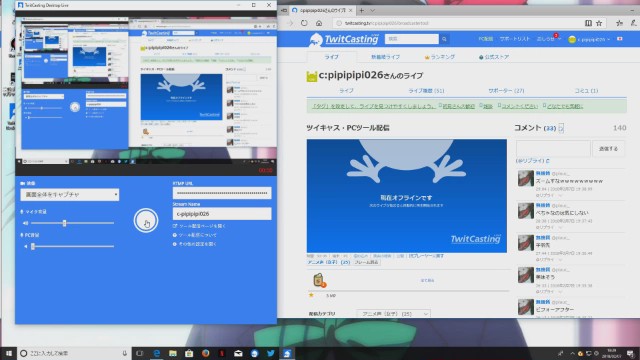The width and height of the screenshot is (640, 360).
Task: Mute the microphone speaker icon
Action: (x=25, y=223)
